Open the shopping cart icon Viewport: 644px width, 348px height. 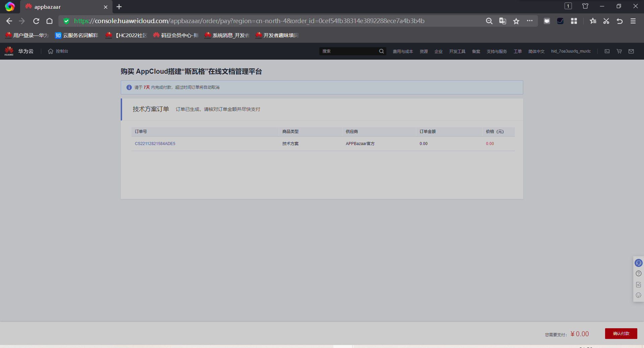coord(619,51)
